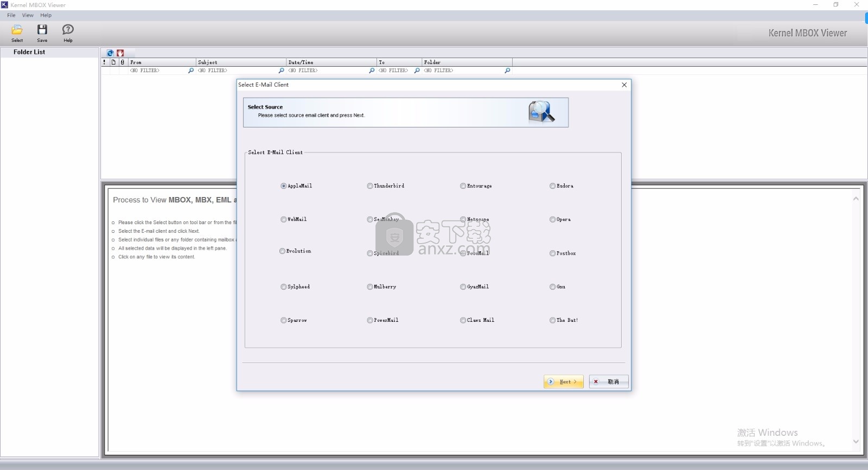The width and height of the screenshot is (868, 470).
Task: Click the Next button in dialog
Action: pos(564,382)
